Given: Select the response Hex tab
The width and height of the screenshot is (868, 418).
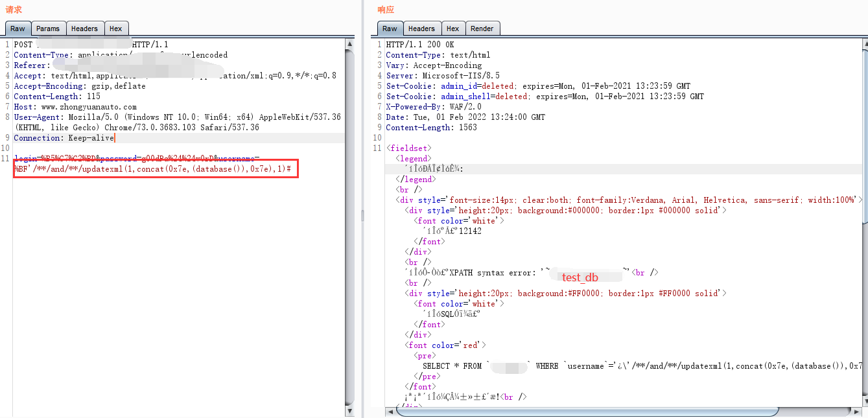Looking at the screenshot, I should click(x=452, y=29).
